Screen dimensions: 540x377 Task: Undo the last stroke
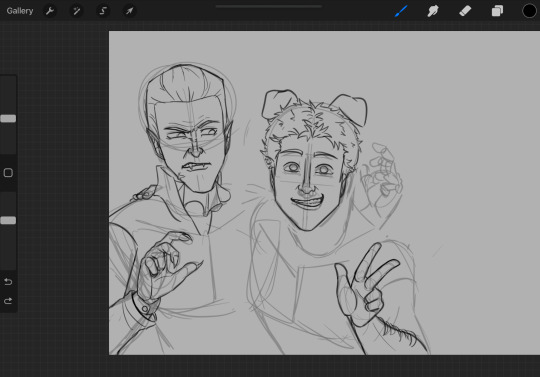[8, 282]
